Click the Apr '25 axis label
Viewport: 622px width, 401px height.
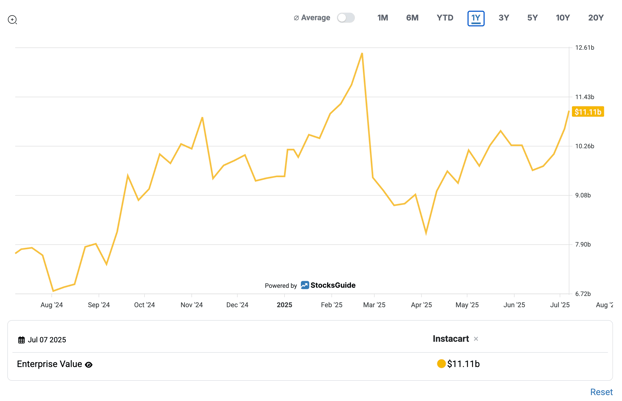[421, 305]
